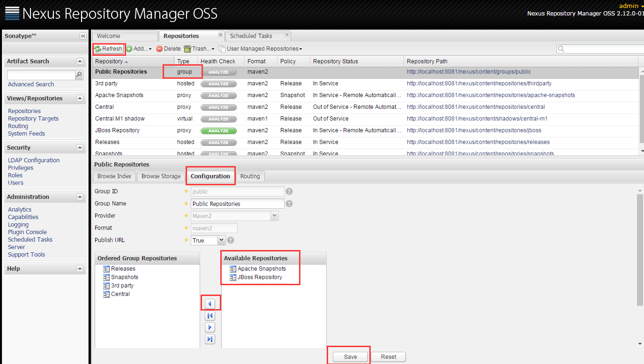This screenshot has height=364, width=644.
Task: Open the Capabilities link
Action: coord(23,217)
